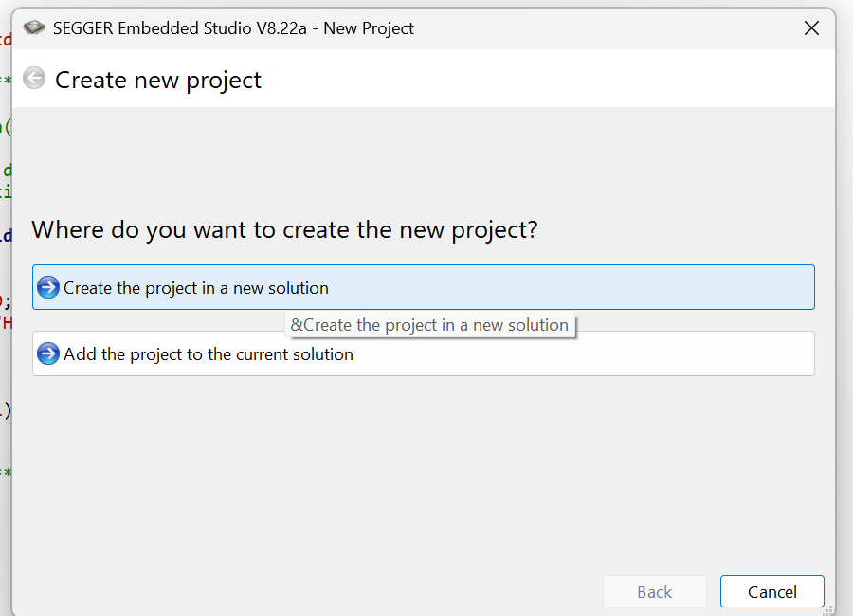853x616 pixels.
Task: Click the SEGGER Embedded Studio title bar icon
Action: click(34, 28)
